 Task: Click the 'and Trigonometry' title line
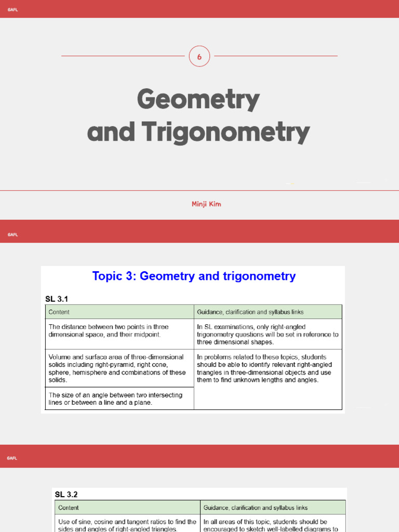[x=198, y=132]
